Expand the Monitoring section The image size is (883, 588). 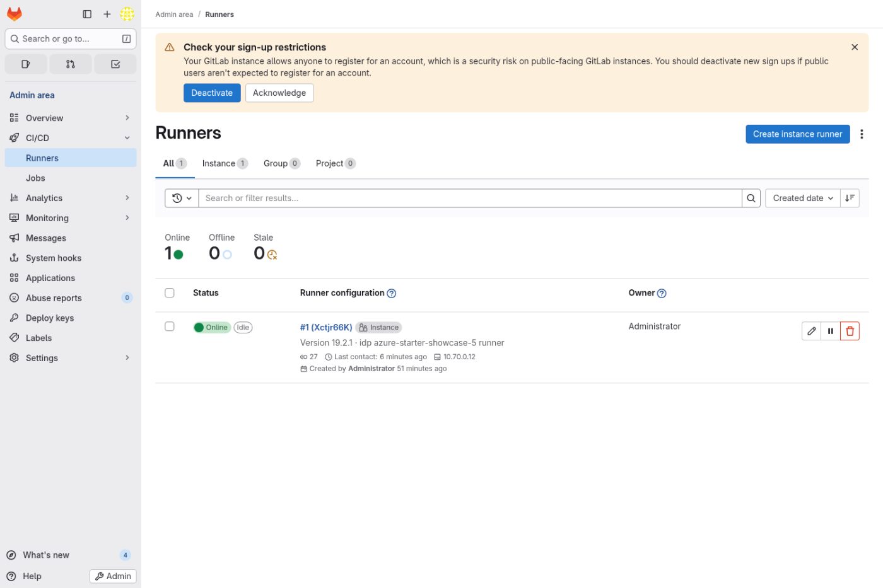tap(71, 218)
